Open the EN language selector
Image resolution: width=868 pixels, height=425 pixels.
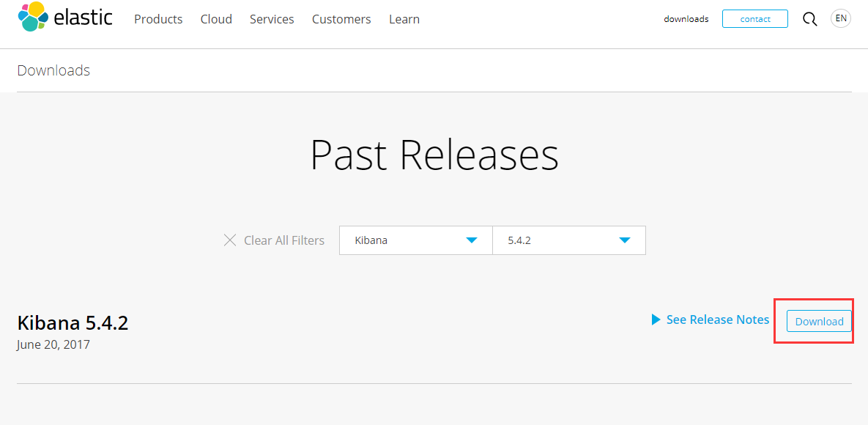click(x=841, y=18)
